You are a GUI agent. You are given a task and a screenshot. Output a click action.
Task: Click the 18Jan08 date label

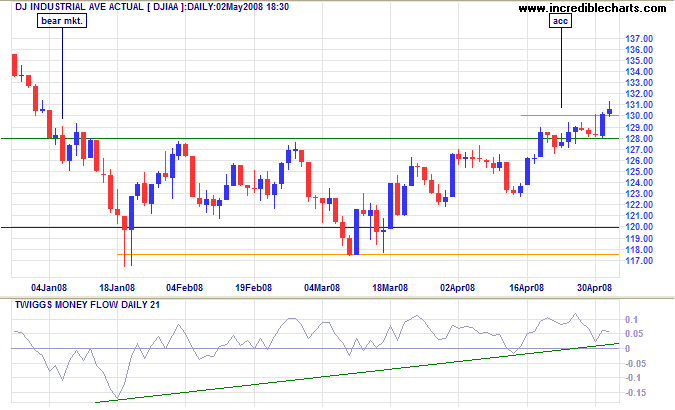pyautogui.click(x=117, y=288)
